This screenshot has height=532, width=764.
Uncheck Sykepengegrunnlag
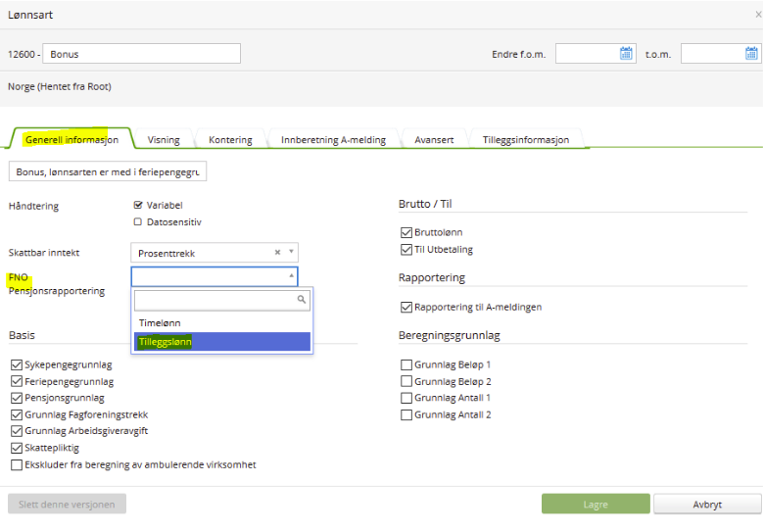point(17,364)
